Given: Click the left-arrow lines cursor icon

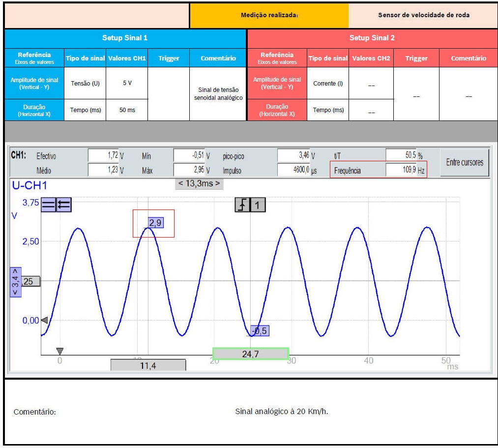Looking at the screenshot, I should click(64, 205).
